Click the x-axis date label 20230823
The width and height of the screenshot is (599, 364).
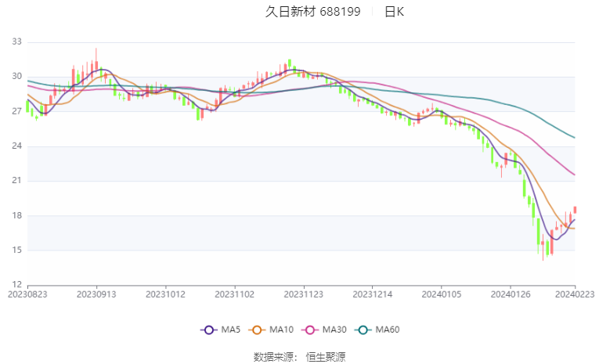27,294
